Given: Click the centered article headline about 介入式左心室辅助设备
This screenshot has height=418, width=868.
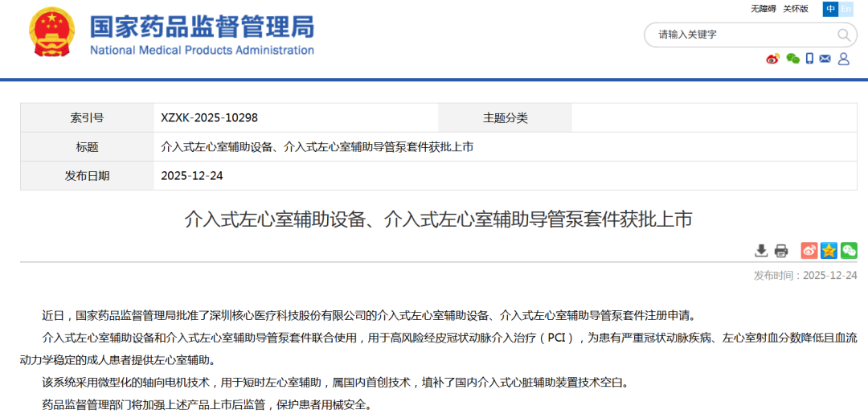Looking at the screenshot, I should pyautogui.click(x=439, y=219).
